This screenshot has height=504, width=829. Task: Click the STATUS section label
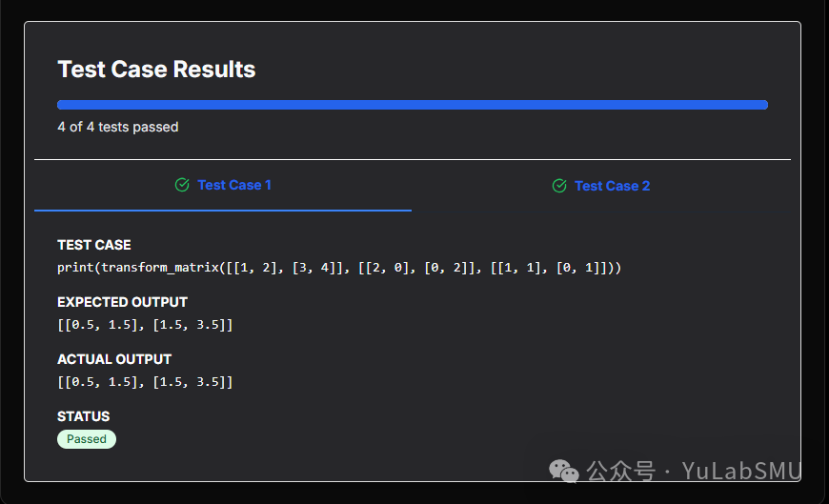pos(83,416)
